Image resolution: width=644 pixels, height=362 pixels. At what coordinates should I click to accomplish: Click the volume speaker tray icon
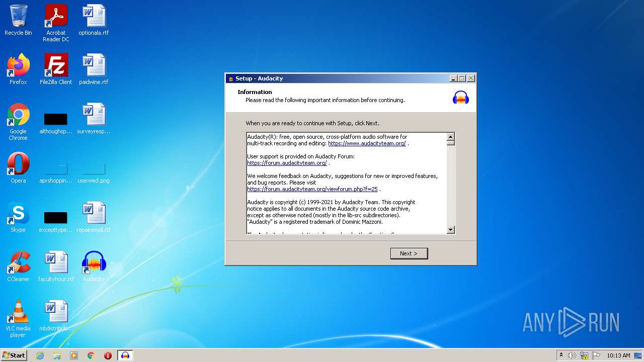[x=572, y=355]
